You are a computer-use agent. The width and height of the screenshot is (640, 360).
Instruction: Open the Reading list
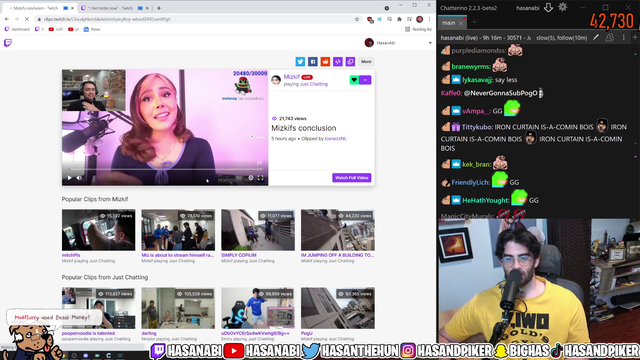[x=418, y=29]
